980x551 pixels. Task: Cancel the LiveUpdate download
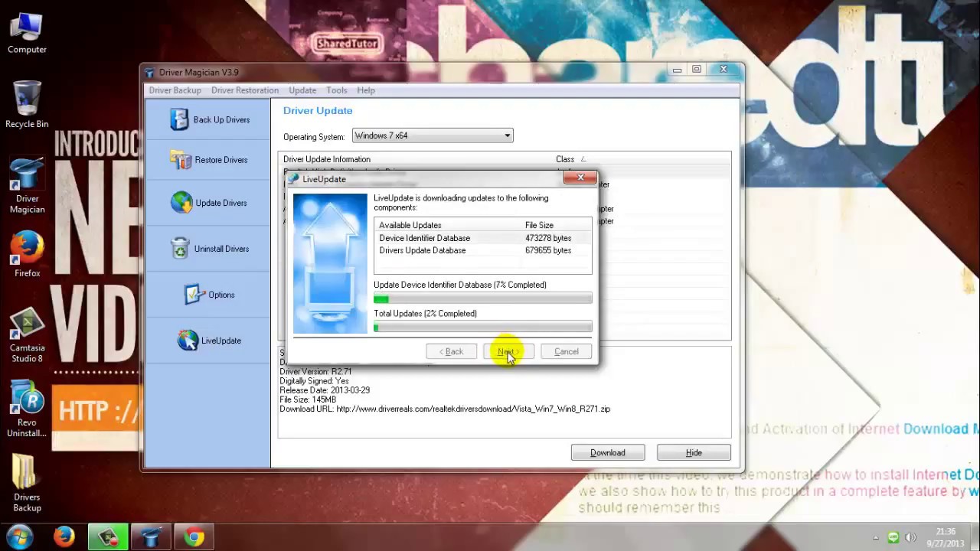click(x=567, y=352)
